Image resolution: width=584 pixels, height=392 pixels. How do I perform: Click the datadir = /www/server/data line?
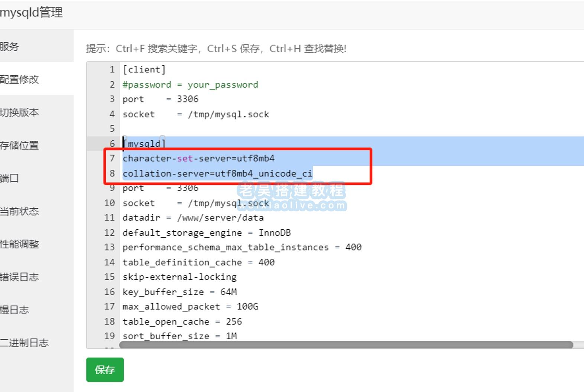tap(193, 218)
